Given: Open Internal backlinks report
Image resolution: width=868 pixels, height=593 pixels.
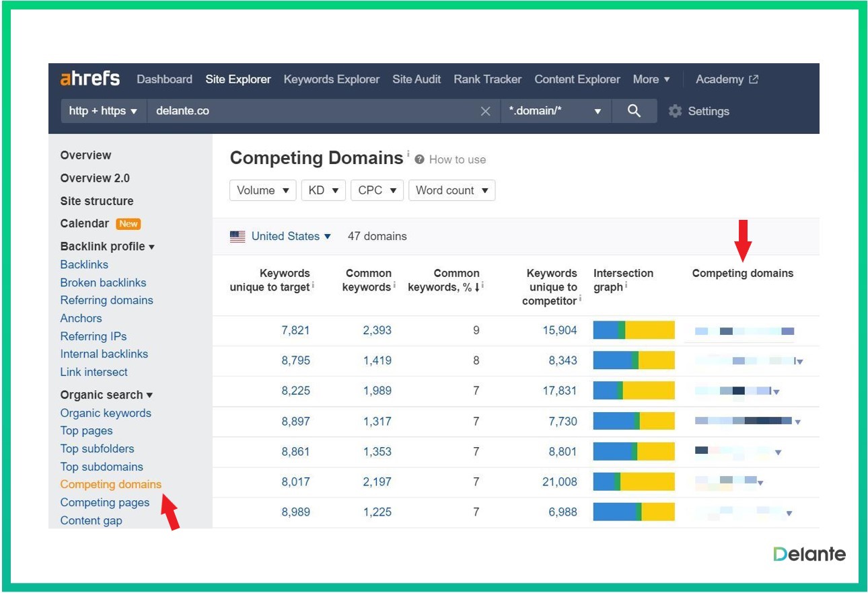Looking at the screenshot, I should coord(104,354).
